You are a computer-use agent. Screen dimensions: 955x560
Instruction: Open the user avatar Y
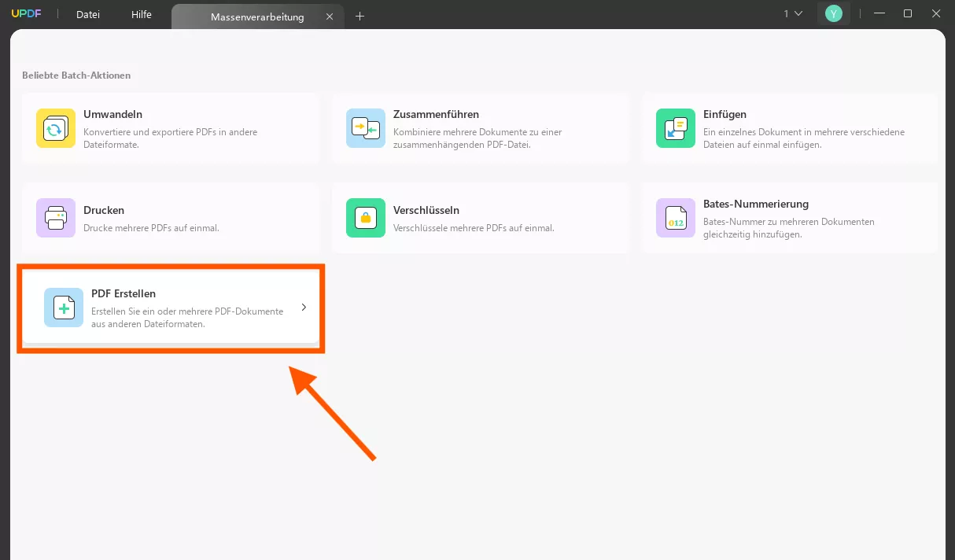click(x=833, y=13)
